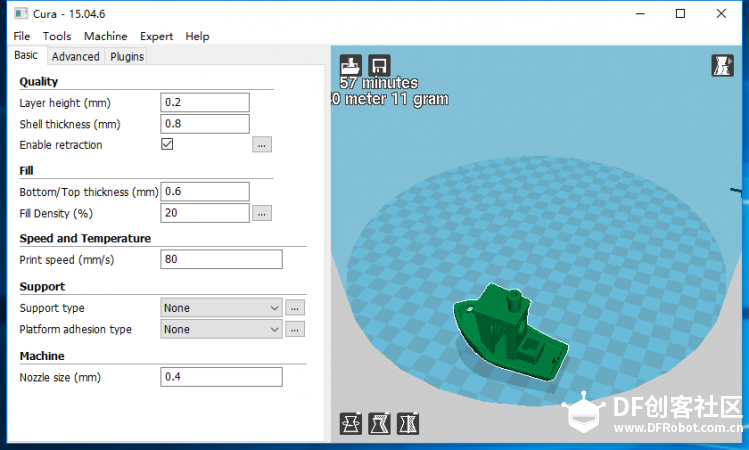This screenshot has height=450, width=749.
Task: Switch to the Basic tab
Action: 26,55
